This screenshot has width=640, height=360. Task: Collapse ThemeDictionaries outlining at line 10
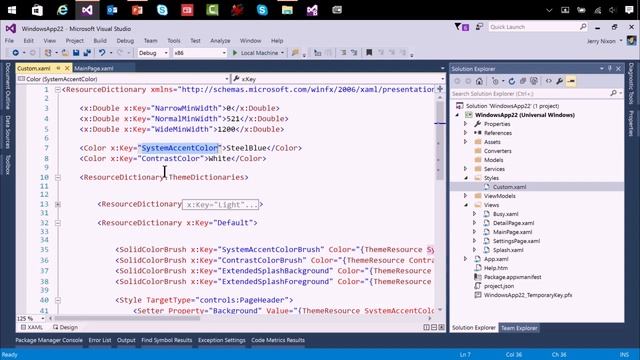[58, 178]
